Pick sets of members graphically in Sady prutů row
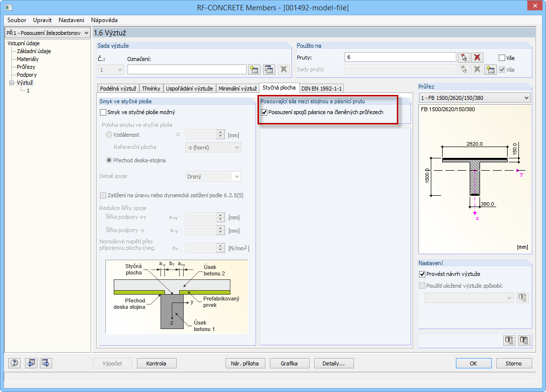Viewport: 546px width, 392px height. coord(463,69)
